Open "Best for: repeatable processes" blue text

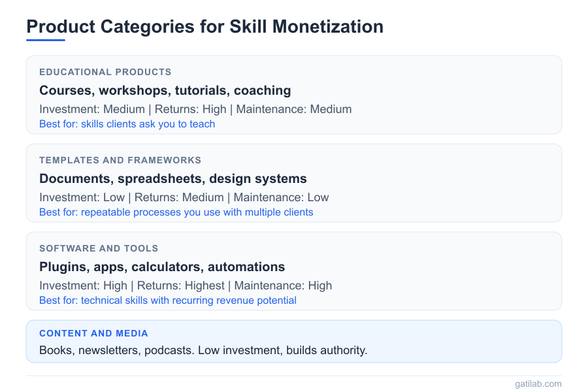point(176,212)
